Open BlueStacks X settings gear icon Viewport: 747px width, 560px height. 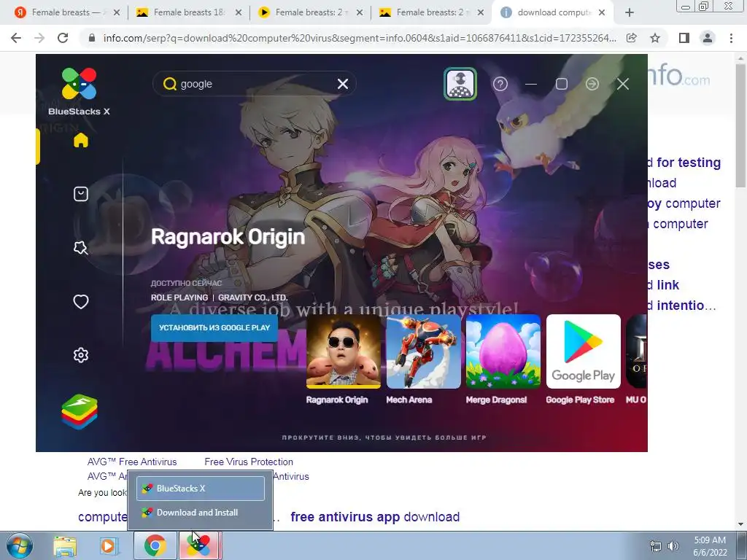coord(81,355)
